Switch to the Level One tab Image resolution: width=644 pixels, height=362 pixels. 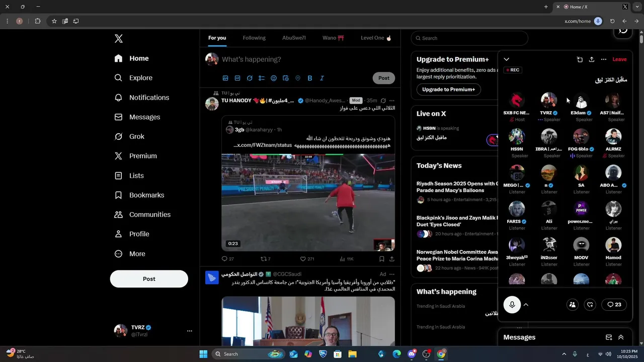pyautogui.click(x=376, y=38)
